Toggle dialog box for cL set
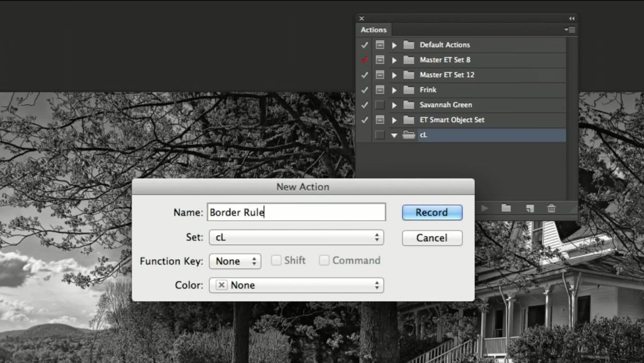This screenshot has height=363, width=644. (380, 135)
